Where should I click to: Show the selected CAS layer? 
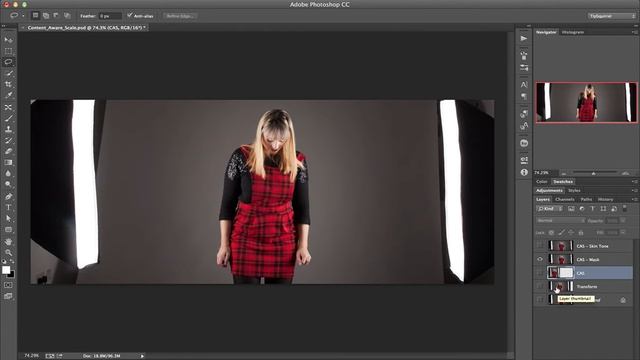540,273
